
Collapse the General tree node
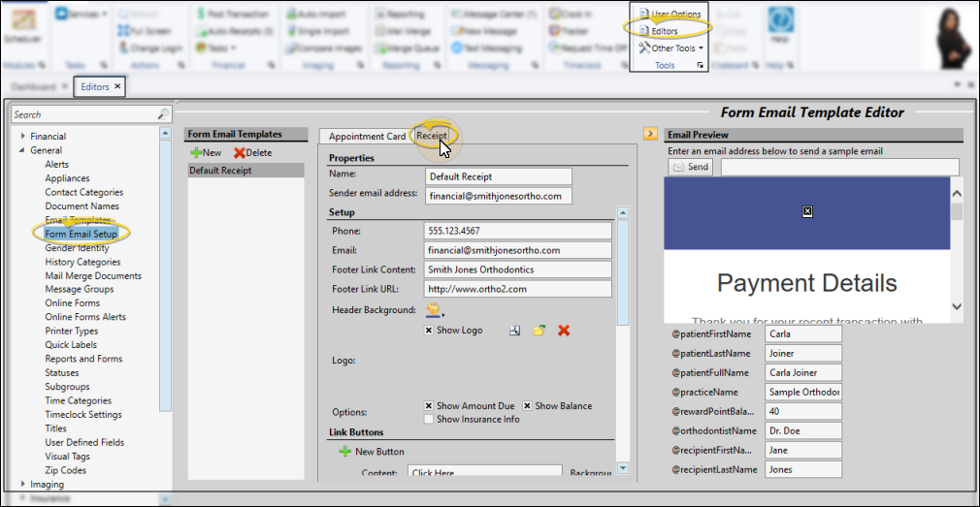[23, 151]
